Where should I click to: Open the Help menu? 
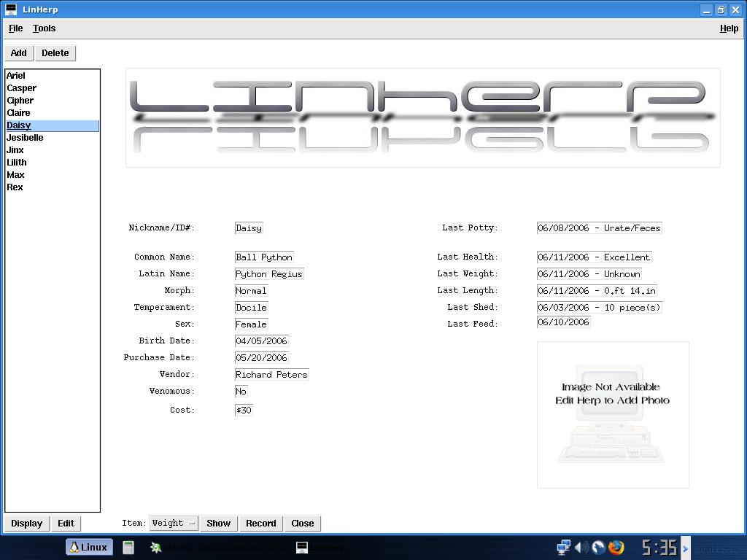point(729,28)
